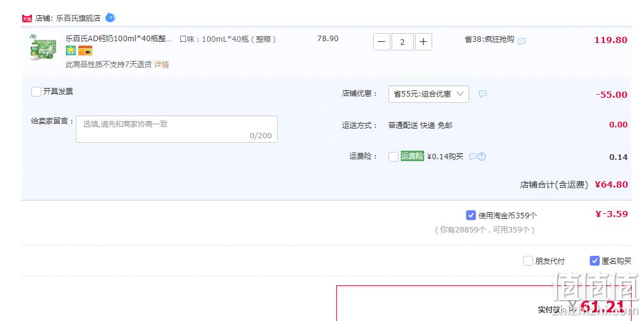This screenshot has height=321, width=644.
Task: Uncheck the 使用淘金币359个 checkbox
Action: [x=470, y=215]
